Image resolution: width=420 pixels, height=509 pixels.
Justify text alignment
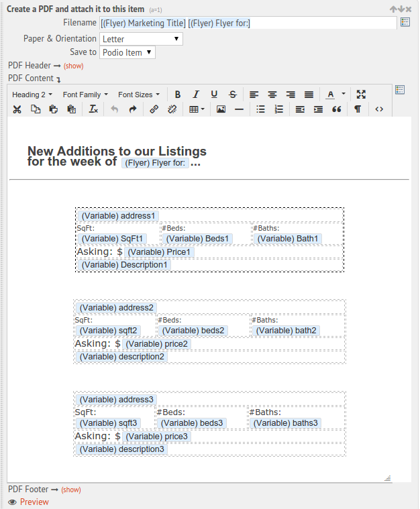309,95
